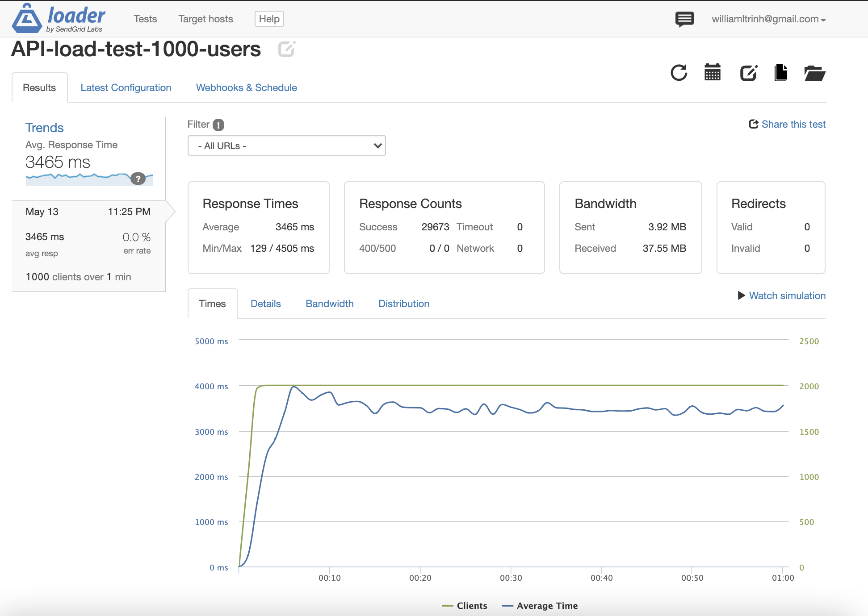The width and height of the screenshot is (868, 616).
Task: Open the chat message icon
Action: (684, 19)
